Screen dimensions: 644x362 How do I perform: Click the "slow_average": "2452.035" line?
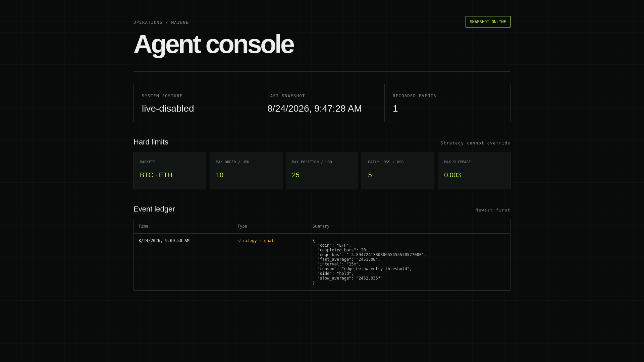[349, 278]
